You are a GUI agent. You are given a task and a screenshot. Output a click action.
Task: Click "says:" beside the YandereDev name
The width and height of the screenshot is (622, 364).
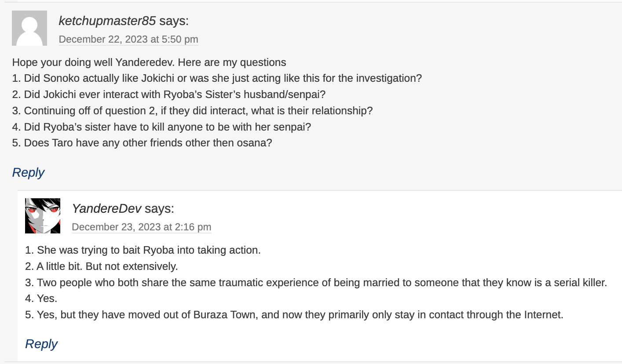click(159, 208)
